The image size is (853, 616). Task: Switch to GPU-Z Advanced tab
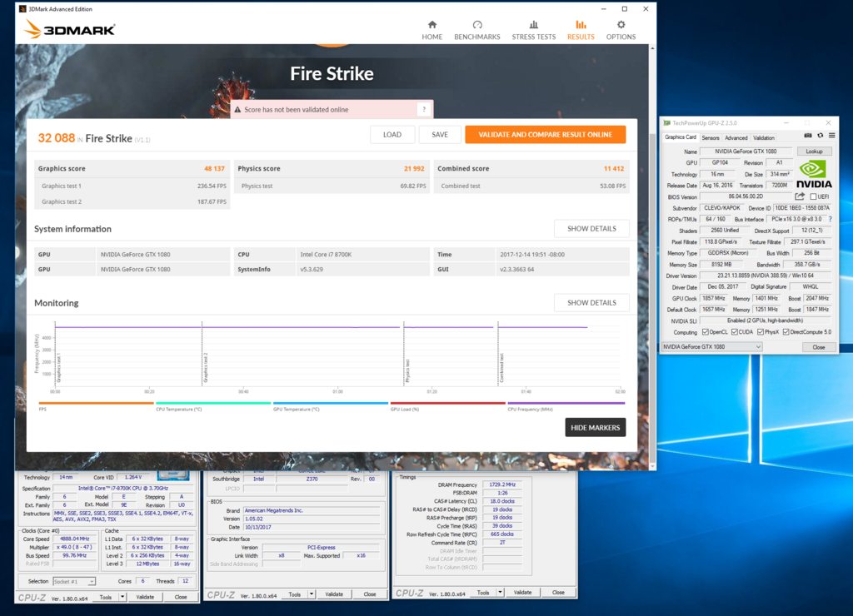[x=736, y=137]
